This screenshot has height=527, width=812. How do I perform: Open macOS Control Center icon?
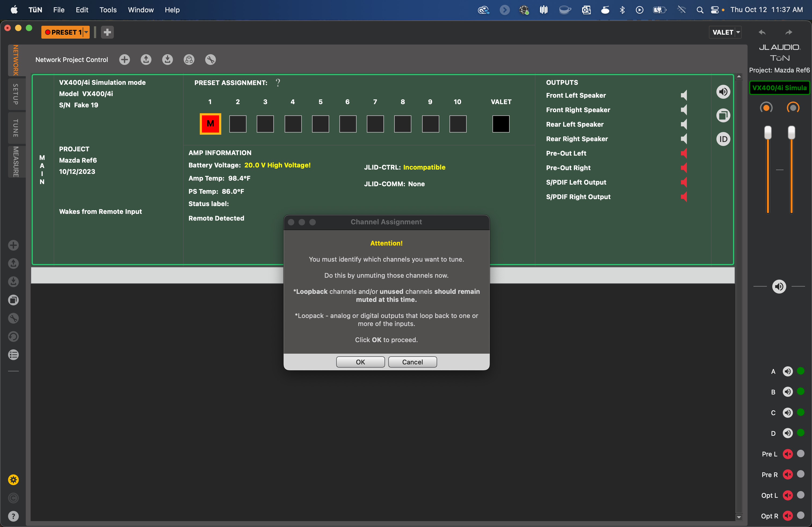coord(715,10)
